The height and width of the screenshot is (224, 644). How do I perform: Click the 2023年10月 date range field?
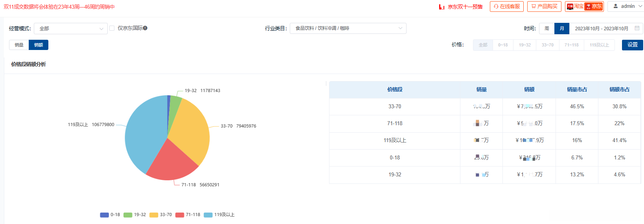(x=601, y=28)
